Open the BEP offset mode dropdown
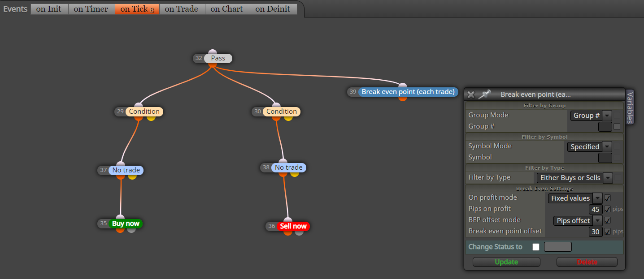The height and width of the screenshot is (279, 644). pyautogui.click(x=578, y=220)
